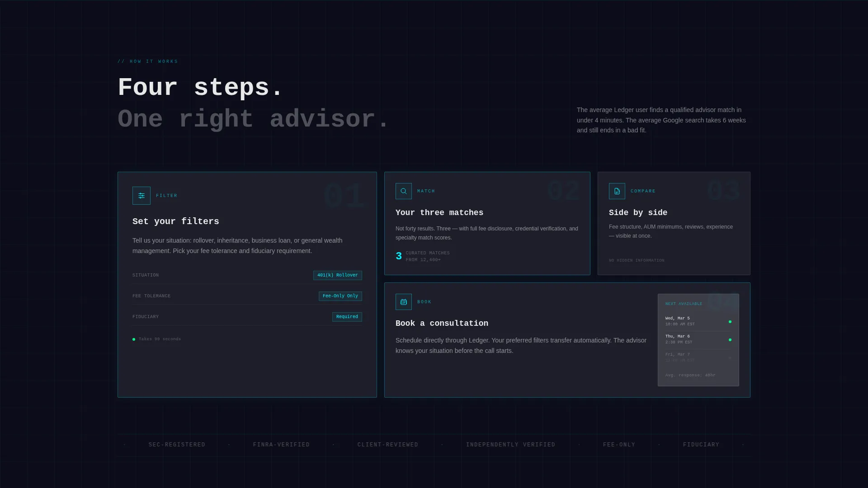The height and width of the screenshot is (488, 868).
Task: Click 'Takes 90 seconds' text
Action: coord(160,339)
